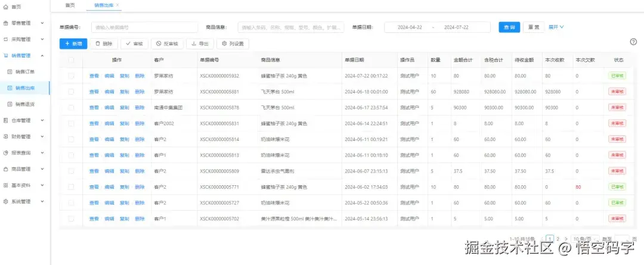Viewport: 644px width, 265px height.
Task: Collapse the 销售管理 menu chevron
Action: (43, 56)
